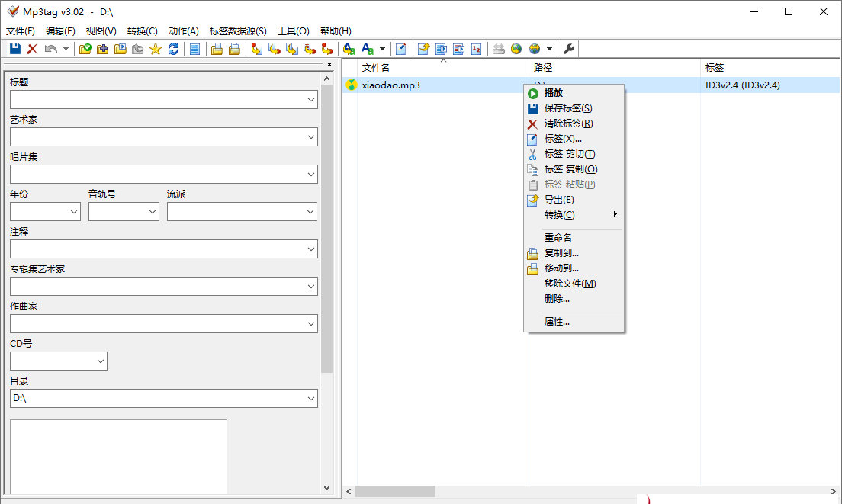Expand the 年份 year dropdown
This screenshot has height=504, width=842.
point(74,212)
